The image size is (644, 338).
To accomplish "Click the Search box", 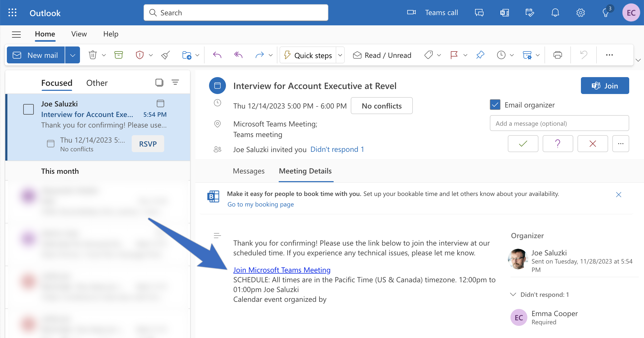I will click(236, 13).
